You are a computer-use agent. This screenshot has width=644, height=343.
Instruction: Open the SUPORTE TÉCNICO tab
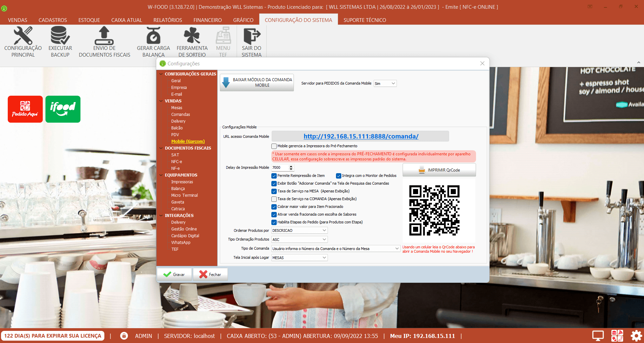[x=365, y=20]
